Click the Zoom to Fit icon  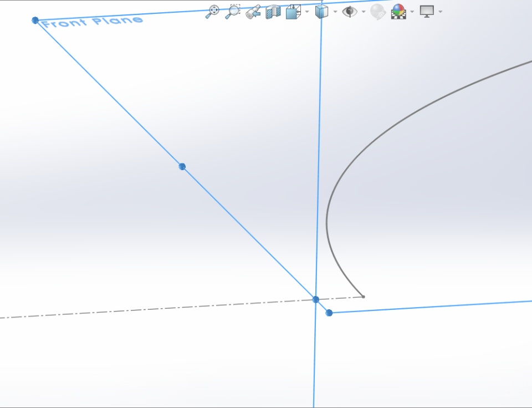click(x=212, y=12)
